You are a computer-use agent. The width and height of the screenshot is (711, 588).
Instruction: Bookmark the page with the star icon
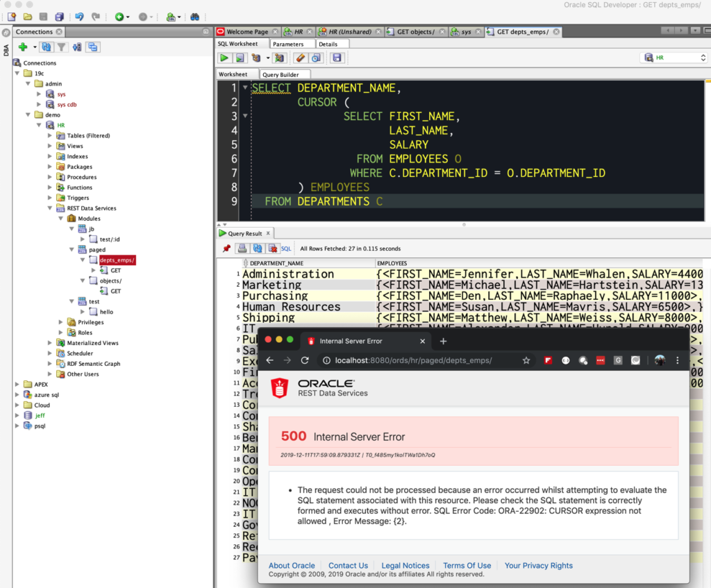[526, 360]
